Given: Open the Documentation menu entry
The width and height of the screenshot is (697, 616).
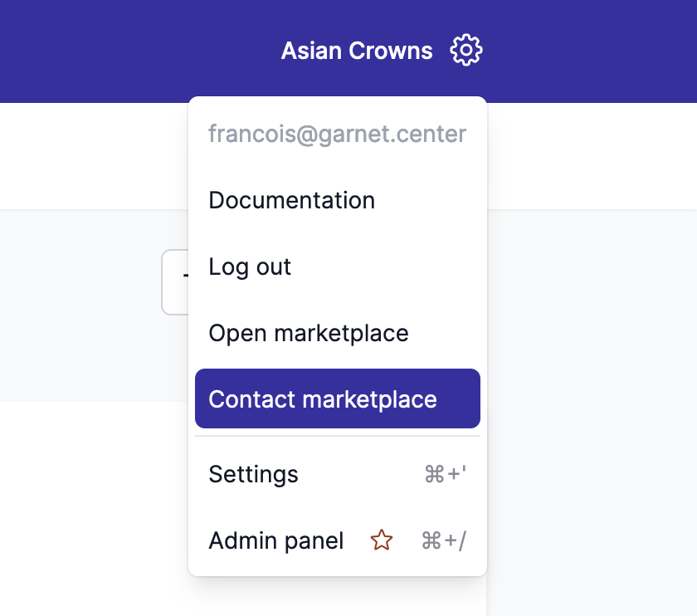Looking at the screenshot, I should click(x=291, y=200).
